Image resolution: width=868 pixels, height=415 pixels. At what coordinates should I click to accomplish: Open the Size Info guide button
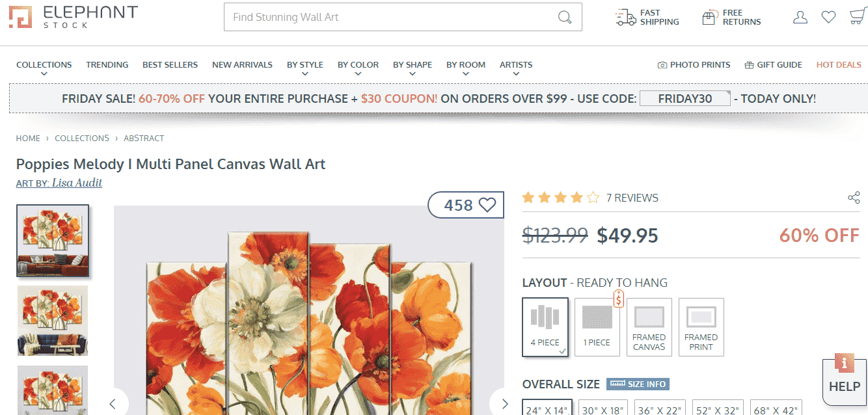[x=638, y=384]
